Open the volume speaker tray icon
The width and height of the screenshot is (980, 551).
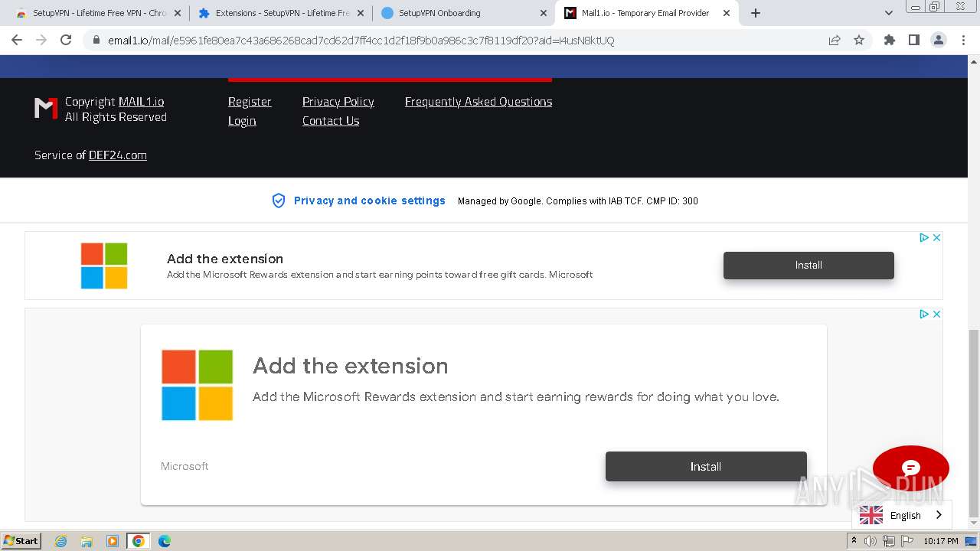(871, 541)
